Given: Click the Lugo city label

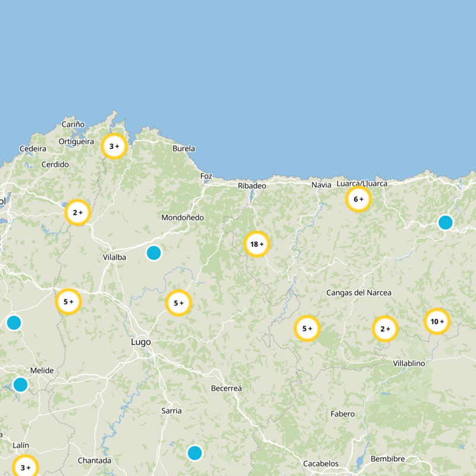Looking at the screenshot, I should (141, 342).
